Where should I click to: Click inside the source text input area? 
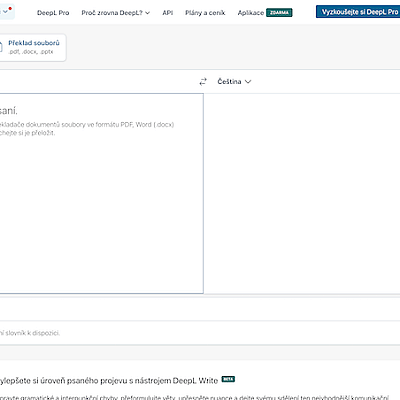point(101,193)
